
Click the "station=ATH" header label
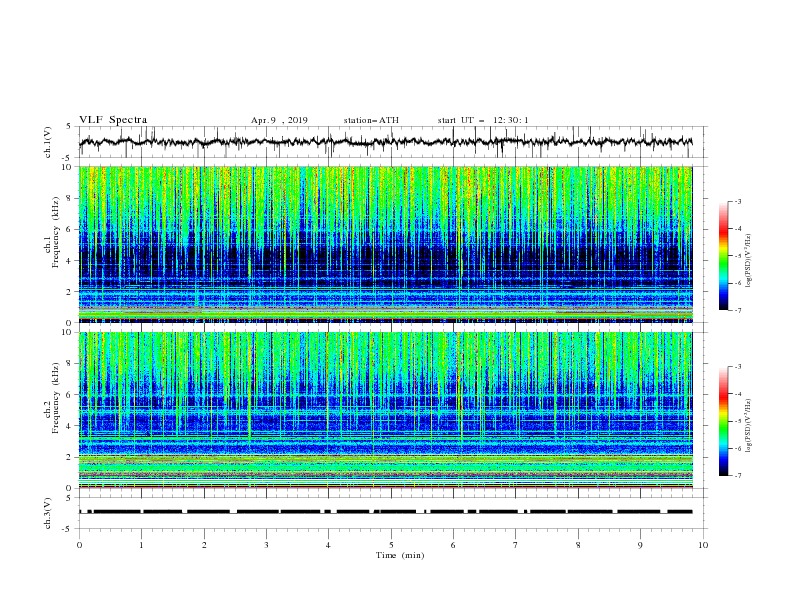tap(371, 120)
